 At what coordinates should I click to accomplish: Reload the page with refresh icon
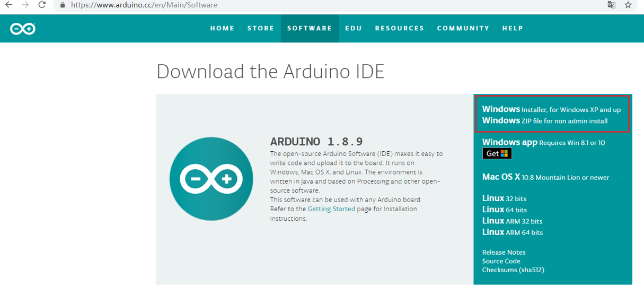42,5
